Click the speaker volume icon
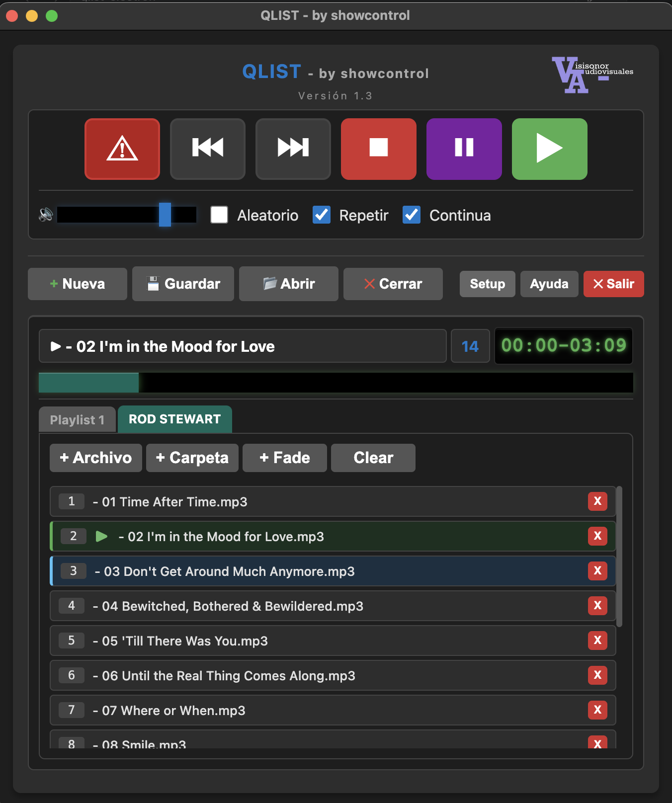The width and height of the screenshot is (672, 803). 46,215
